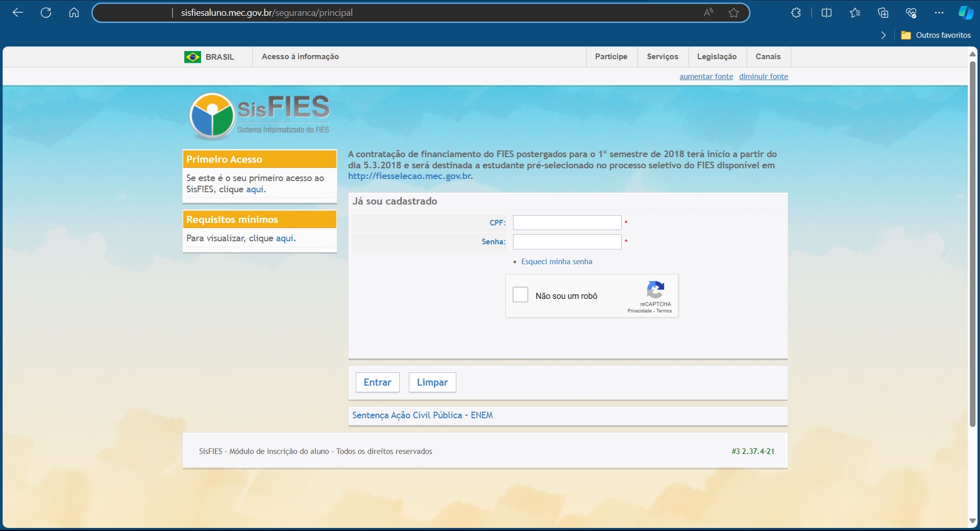This screenshot has width=980, height=531.
Task: Open browser essentials heart icon
Action: coord(911,13)
